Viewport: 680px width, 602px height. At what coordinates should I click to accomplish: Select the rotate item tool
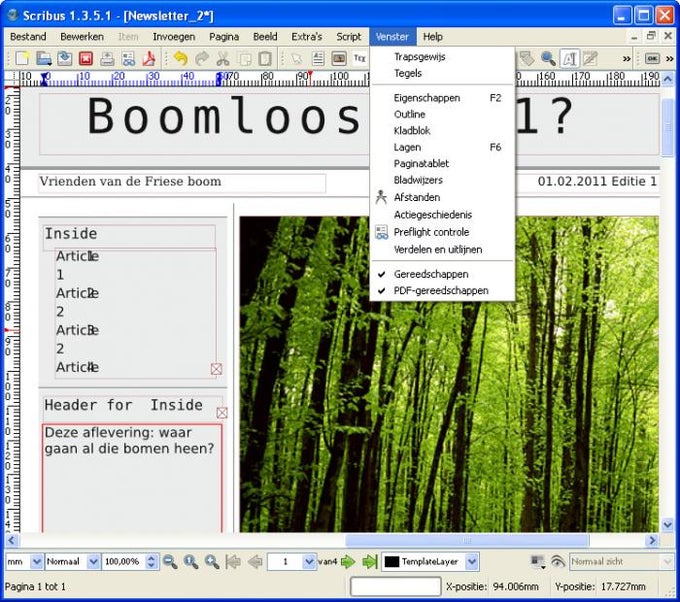(x=527, y=58)
